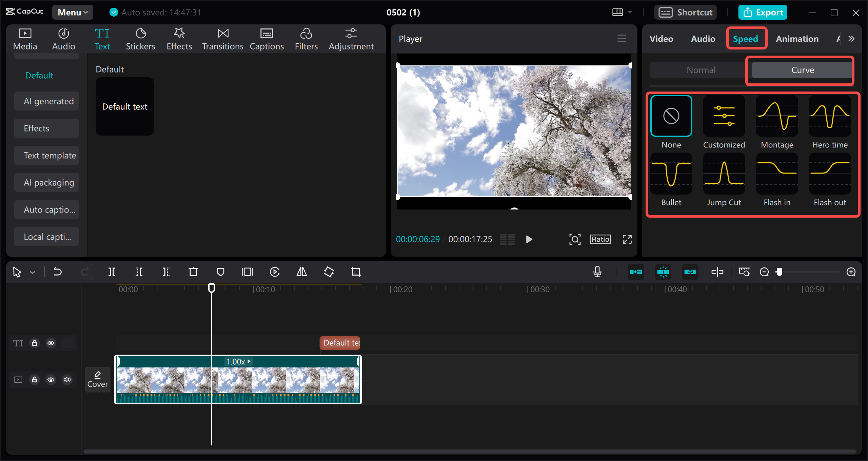Open the Menu dropdown
This screenshot has width=868, height=461.
tap(72, 12)
